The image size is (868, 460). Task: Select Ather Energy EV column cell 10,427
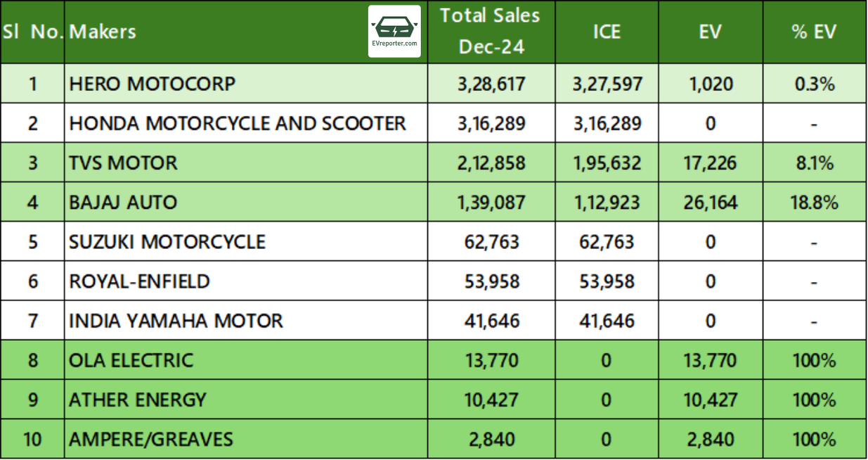[x=711, y=400]
